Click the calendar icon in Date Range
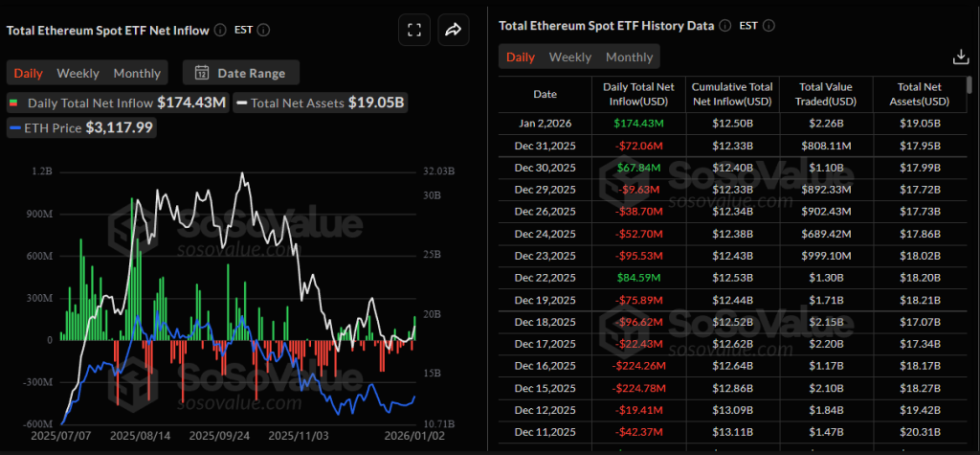980x455 pixels. click(202, 73)
